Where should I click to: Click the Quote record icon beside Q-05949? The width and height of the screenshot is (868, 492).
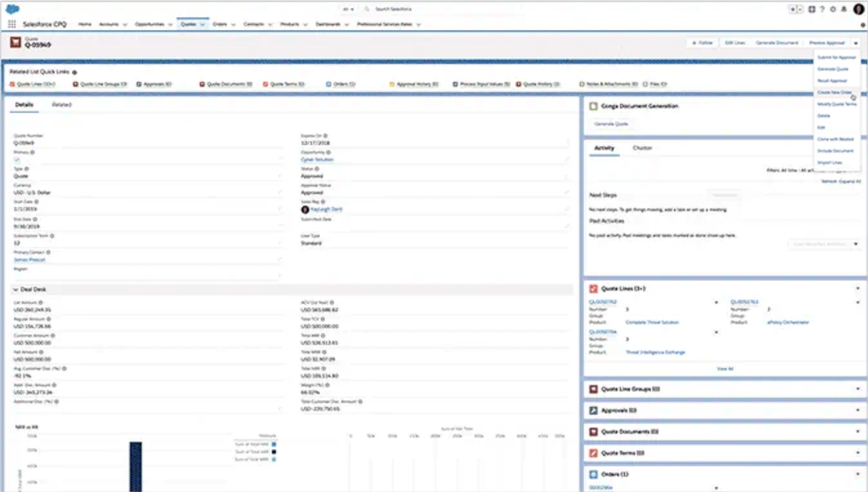click(15, 43)
